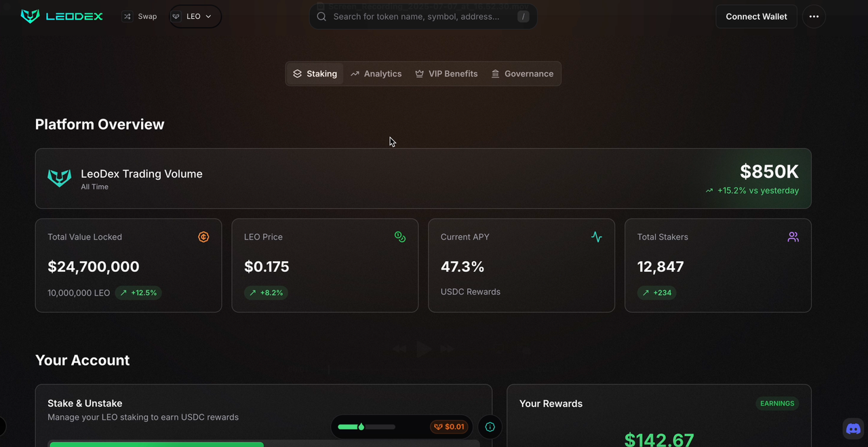This screenshot has width=868, height=447.
Task: Click the Total Value Locked coin icon
Action: (203, 237)
